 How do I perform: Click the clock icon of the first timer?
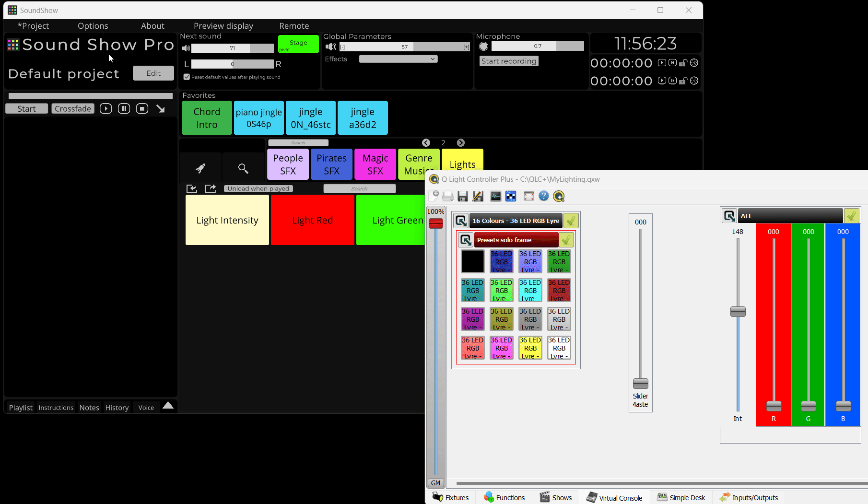pos(694,63)
